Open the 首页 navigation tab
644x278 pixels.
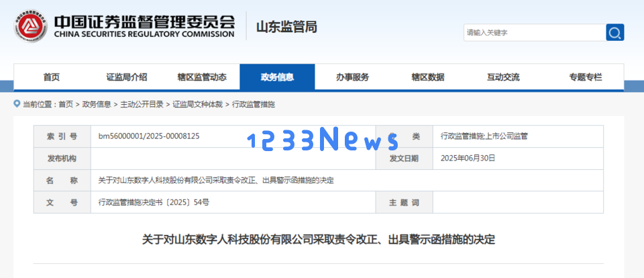(52, 77)
